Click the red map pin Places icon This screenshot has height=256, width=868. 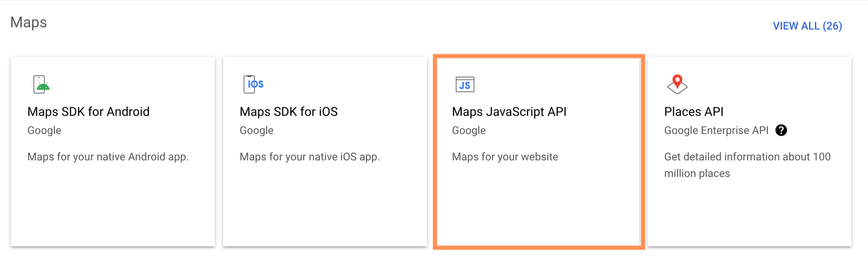coord(677,84)
